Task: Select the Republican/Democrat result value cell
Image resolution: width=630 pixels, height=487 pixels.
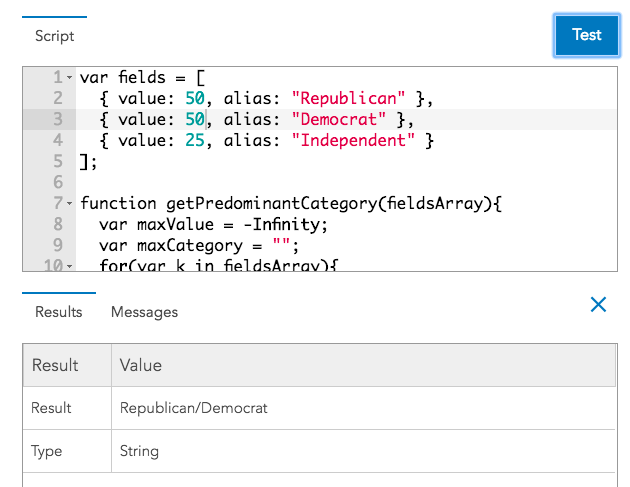Action: click(194, 408)
